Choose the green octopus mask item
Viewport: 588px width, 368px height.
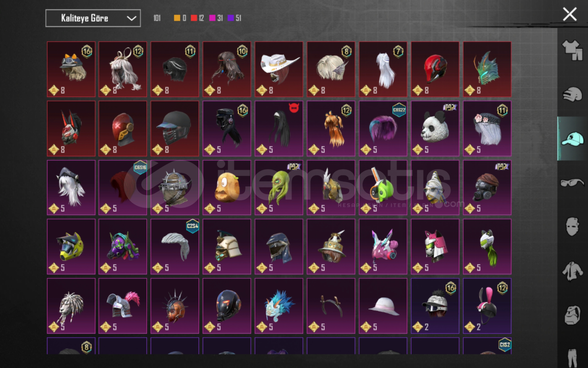(x=279, y=187)
